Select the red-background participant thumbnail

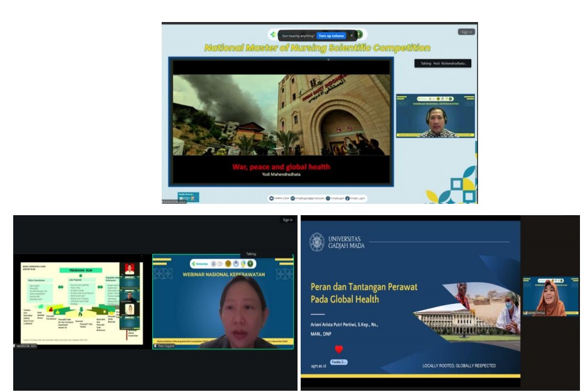pos(130,269)
